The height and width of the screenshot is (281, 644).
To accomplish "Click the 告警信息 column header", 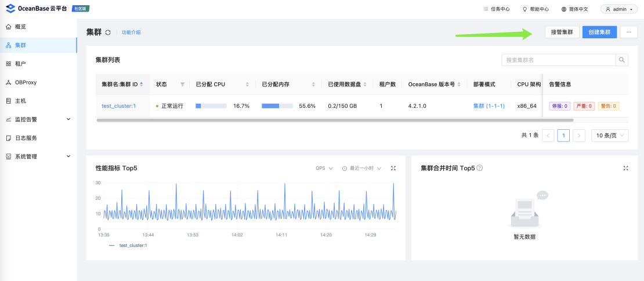I will [560, 85].
